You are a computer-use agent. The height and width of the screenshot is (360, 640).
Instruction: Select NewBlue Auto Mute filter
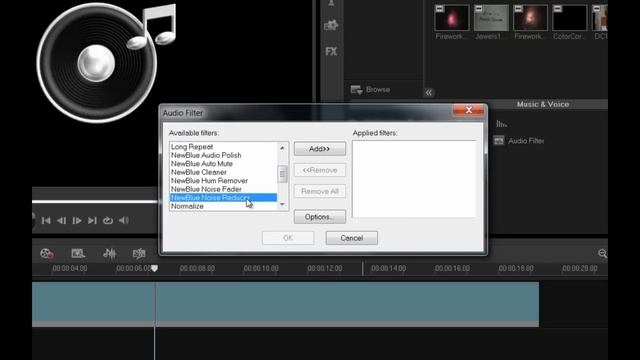coord(202,164)
